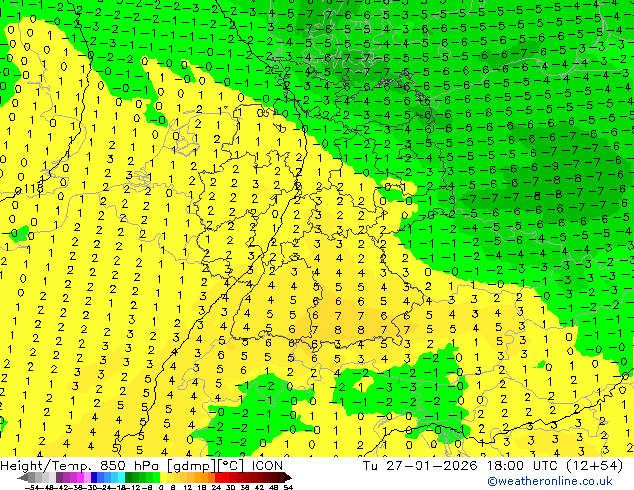Click the '118' height contour label
Viewport: 634px width, 490px height.
pyautogui.click(x=34, y=188)
